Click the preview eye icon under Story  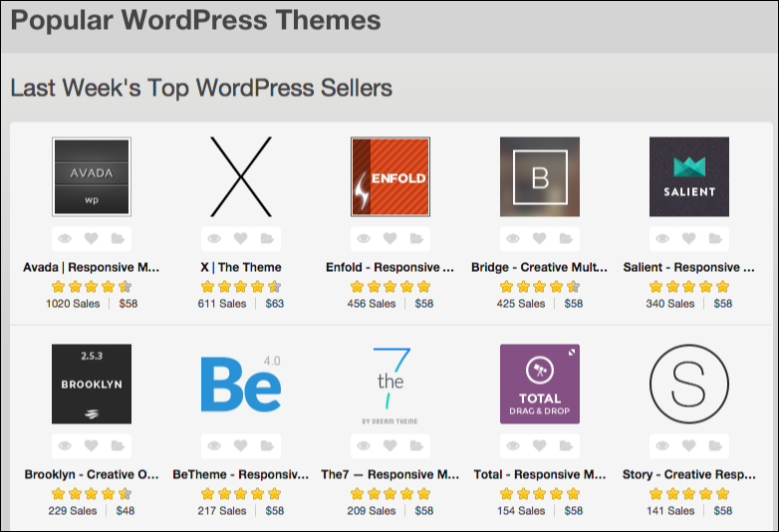(662, 446)
